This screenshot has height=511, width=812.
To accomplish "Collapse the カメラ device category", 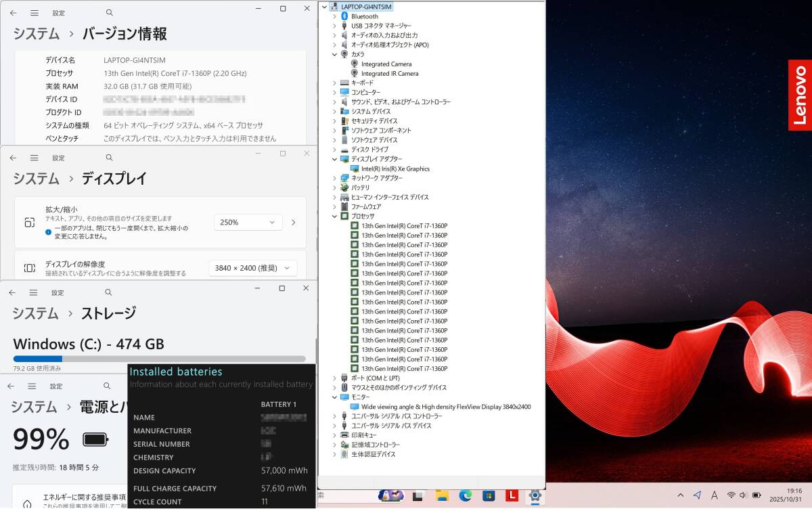I will coord(334,54).
